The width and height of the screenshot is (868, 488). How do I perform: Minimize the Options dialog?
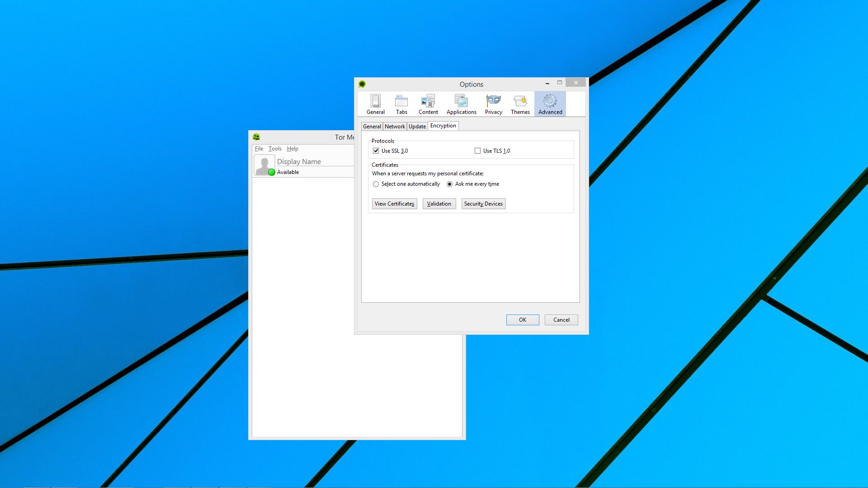[x=547, y=83]
